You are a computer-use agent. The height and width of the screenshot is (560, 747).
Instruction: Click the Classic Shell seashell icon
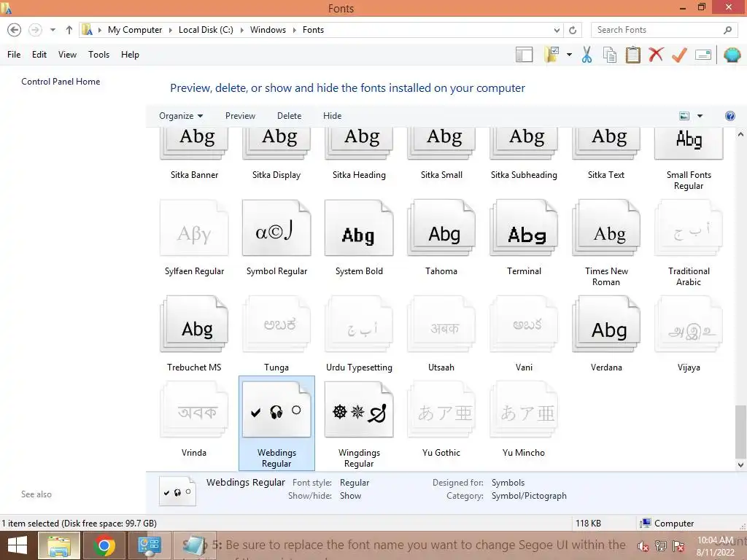(x=732, y=55)
